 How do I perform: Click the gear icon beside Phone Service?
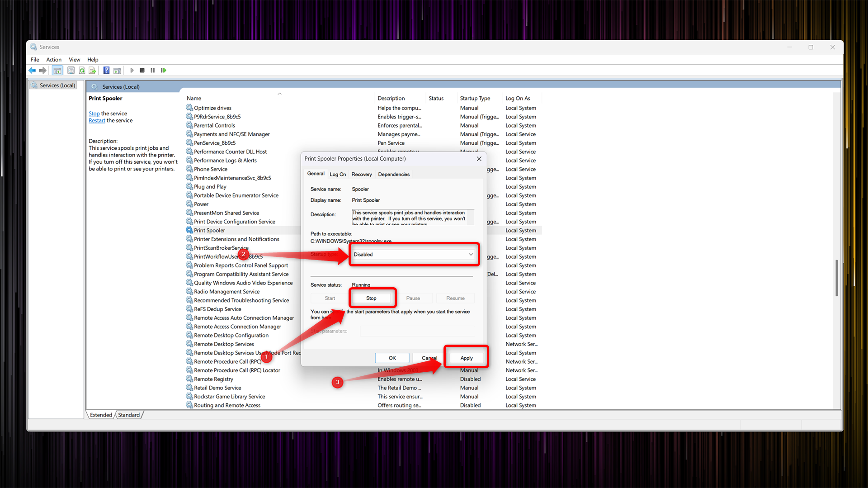(x=189, y=169)
